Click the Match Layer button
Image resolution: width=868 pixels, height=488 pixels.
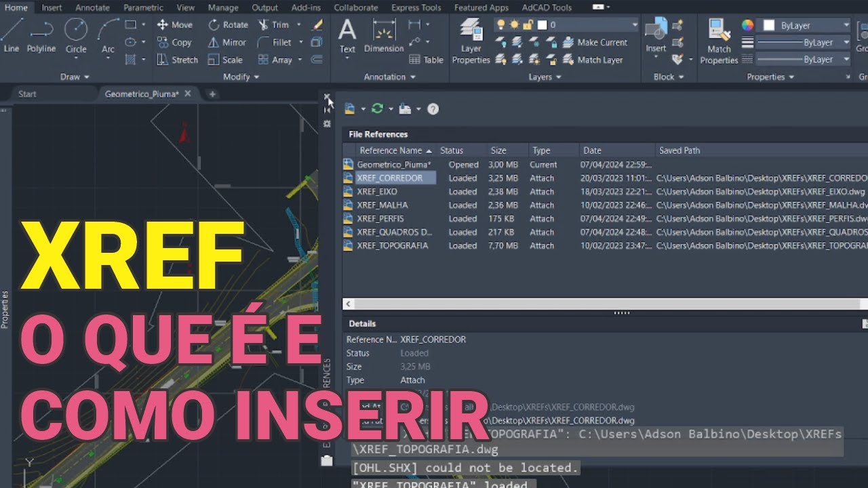(x=593, y=60)
